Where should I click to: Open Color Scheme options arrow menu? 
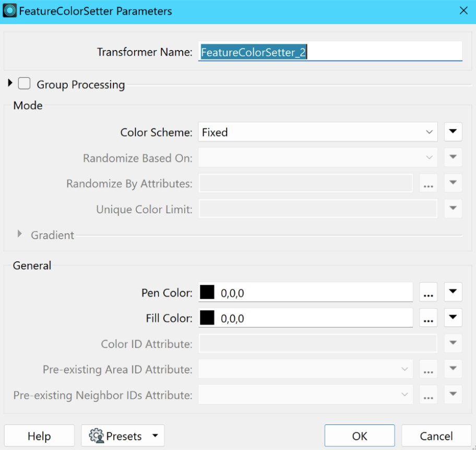(x=453, y=132)
